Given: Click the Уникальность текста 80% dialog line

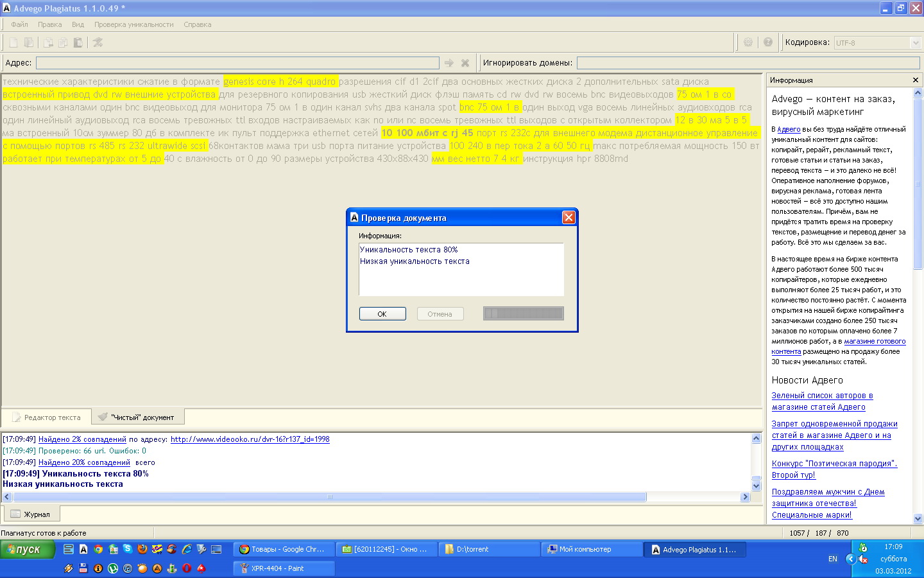Looking at the screenshot, I should coord(409,250).
